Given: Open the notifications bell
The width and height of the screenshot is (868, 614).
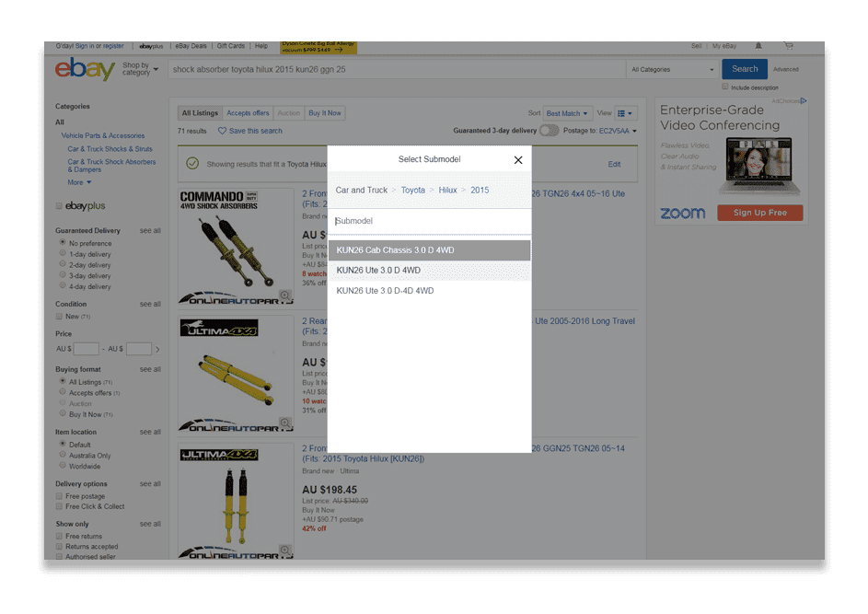Looking at the screenshot, I should click(758, 46).
